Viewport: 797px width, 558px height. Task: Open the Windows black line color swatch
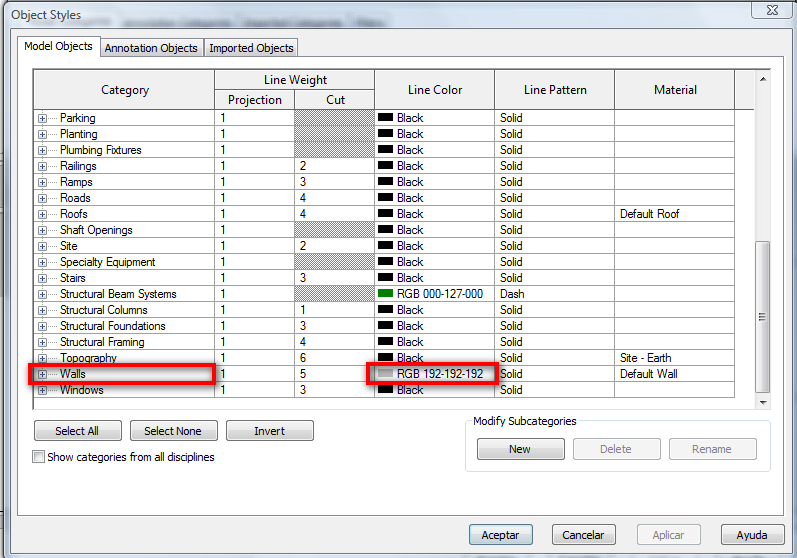click(x=385, y=389)
